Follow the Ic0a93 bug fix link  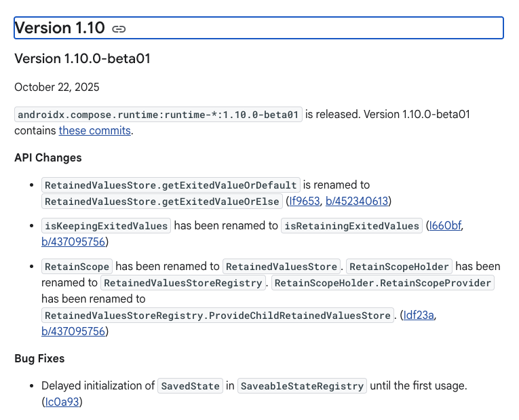coord(62,402)
